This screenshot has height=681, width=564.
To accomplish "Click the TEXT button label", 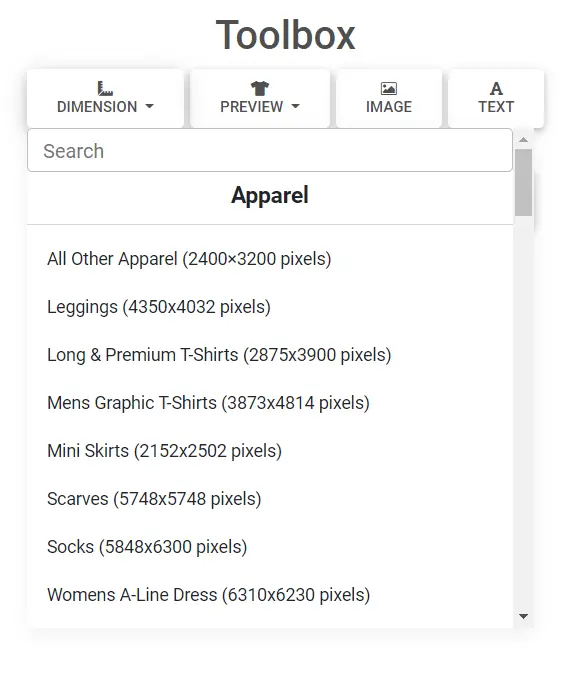I will coord(496,107).
